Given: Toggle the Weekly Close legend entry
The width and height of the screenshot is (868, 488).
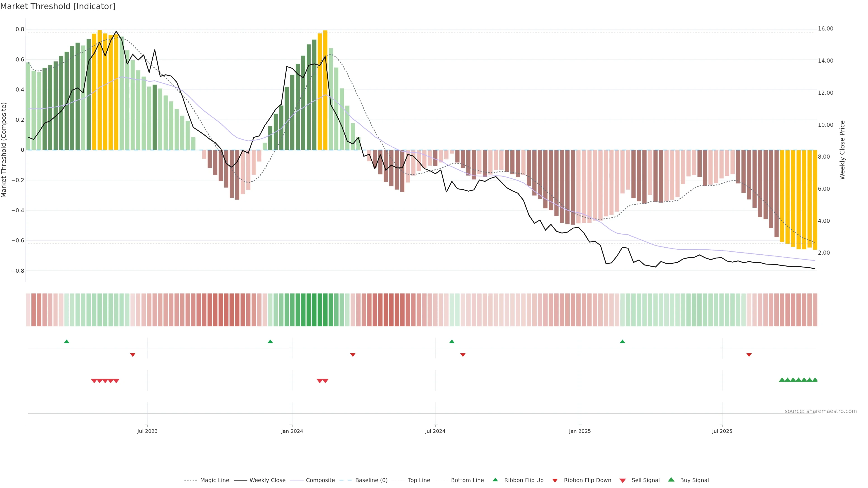Looking at the screenshot, I should [x=267, y=480].
